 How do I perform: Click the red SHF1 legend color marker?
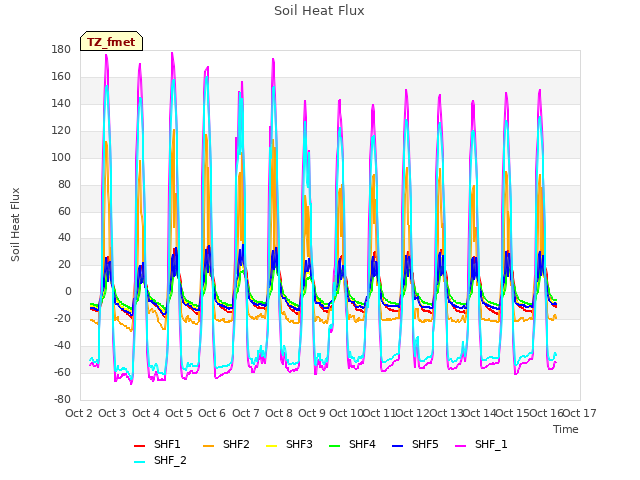coord(140,446)
